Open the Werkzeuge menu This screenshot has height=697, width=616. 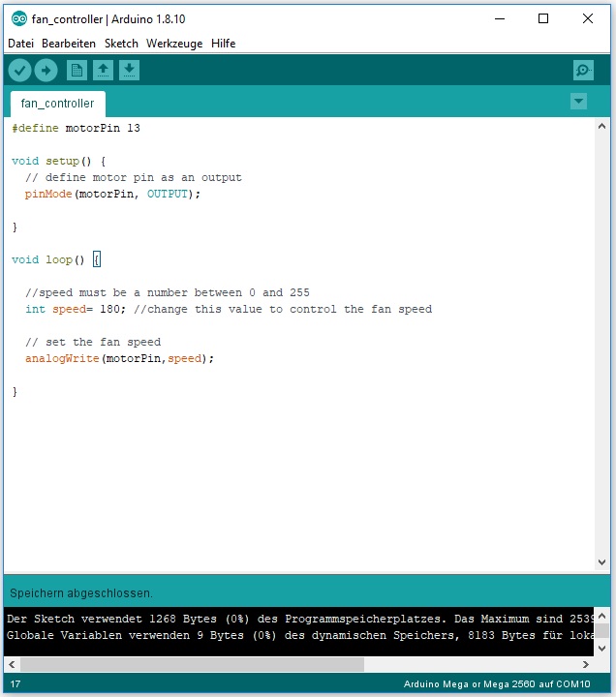click(x=174, y=44)
